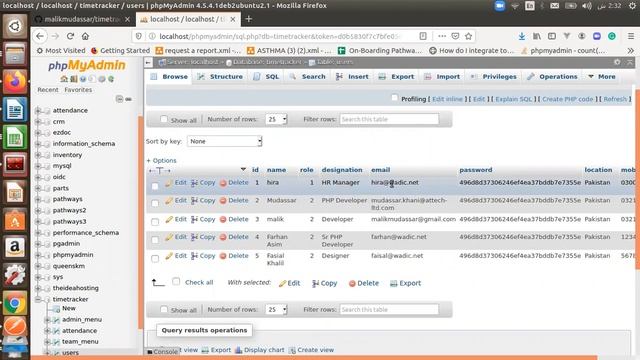Select row checkbox for malik

[155, 222]
